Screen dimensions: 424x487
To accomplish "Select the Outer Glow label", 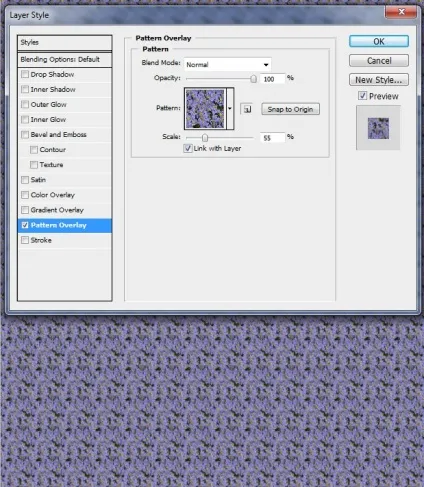I will tap(49, 104).
